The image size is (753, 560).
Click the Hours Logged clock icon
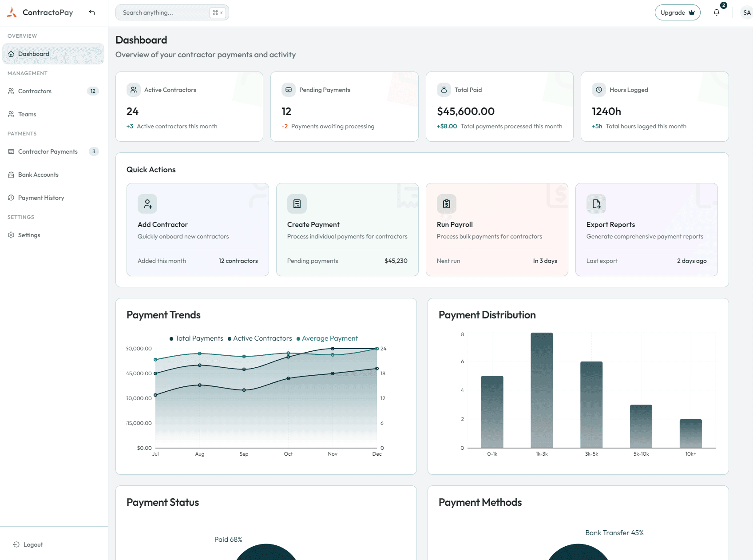click(599, 90)
